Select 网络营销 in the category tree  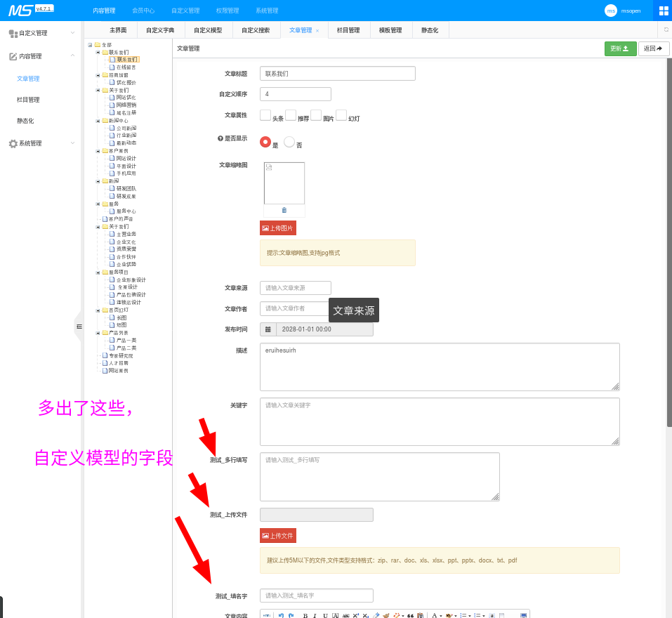click(x=126, y=105)
